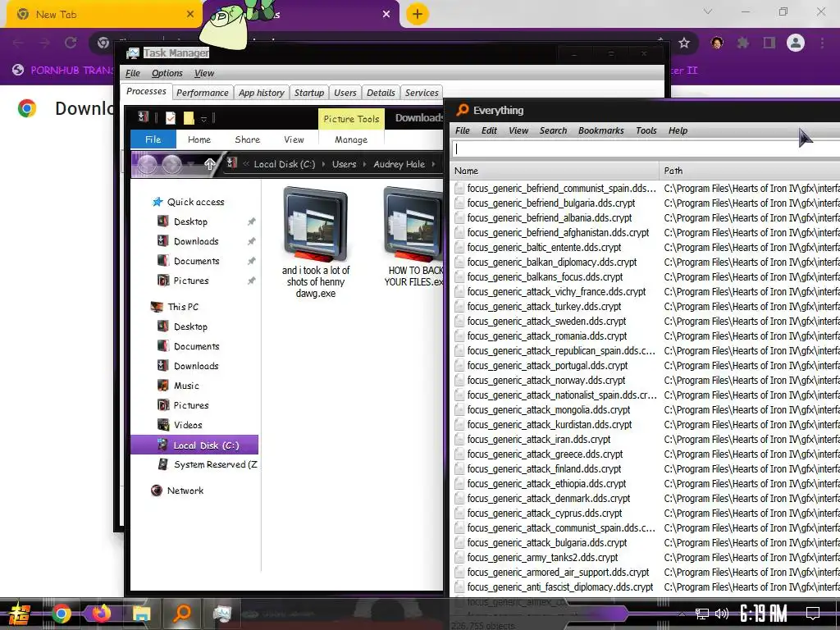This screenshot has width=840, height=630.
Task: Switch to Startup tab in Task Manager
Action: click(x=309, y=93)
